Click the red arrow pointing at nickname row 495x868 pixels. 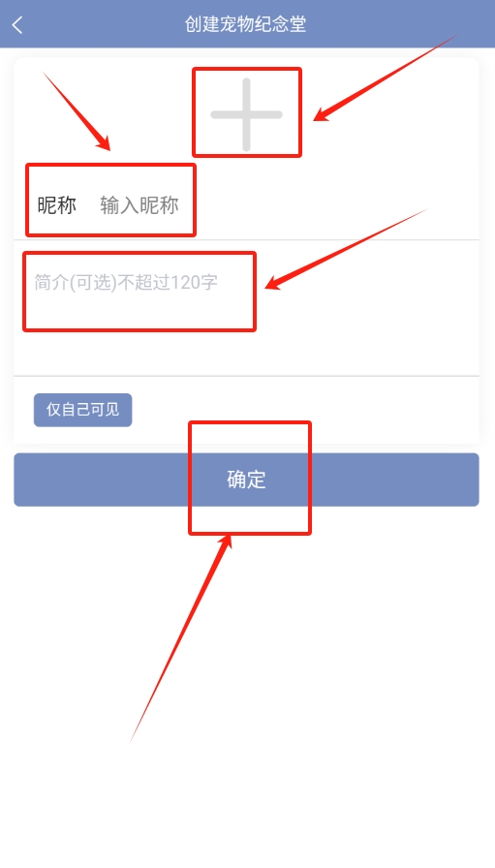click(77, 111)
